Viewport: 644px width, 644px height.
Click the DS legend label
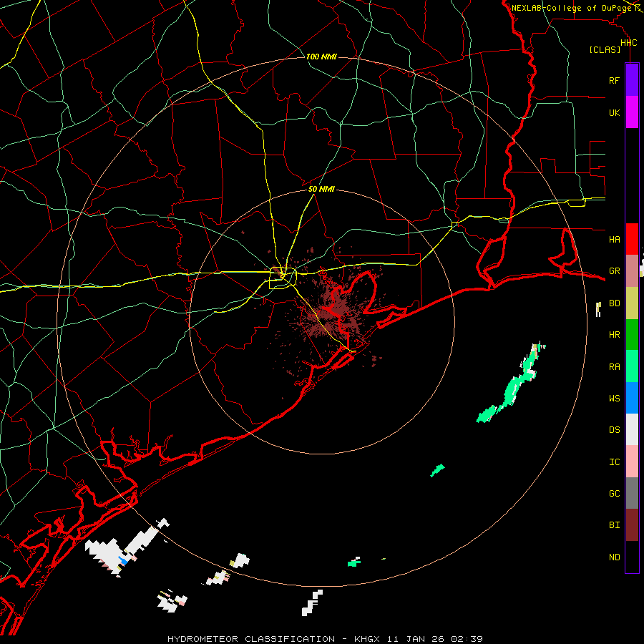pyautogui.click(x=614, y=430)
